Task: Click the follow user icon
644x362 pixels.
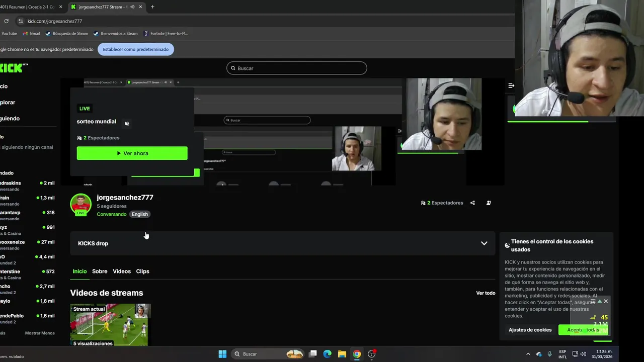Action: pos(489,203)
